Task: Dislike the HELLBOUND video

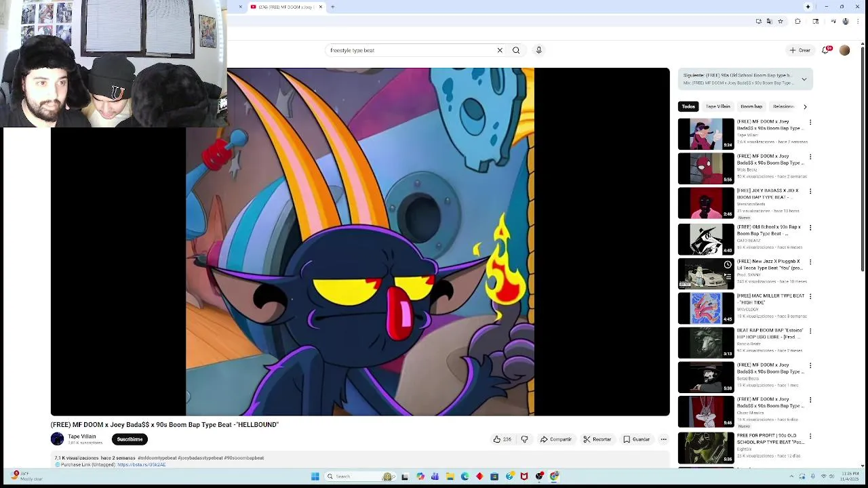Action: click(x=524, y=439)
